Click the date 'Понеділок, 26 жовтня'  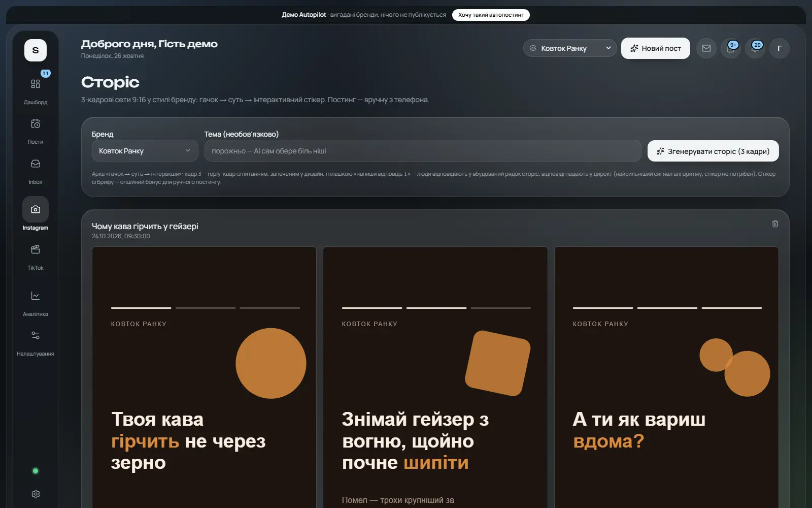coord(112,56)
